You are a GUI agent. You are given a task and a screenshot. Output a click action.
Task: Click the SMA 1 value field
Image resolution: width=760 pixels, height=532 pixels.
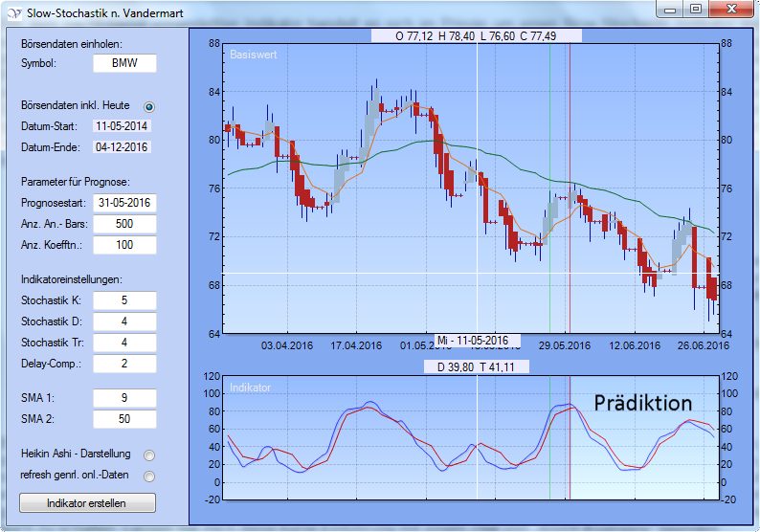(x=124, y=397)
